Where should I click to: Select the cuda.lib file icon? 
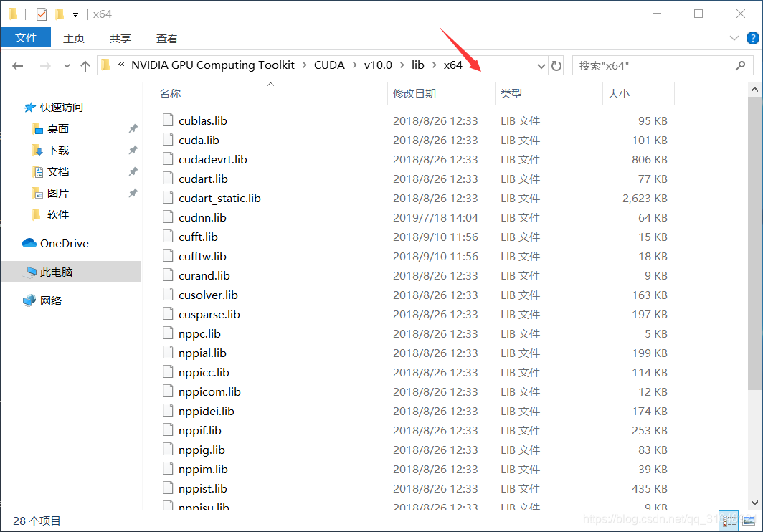[x=168, y=139]
